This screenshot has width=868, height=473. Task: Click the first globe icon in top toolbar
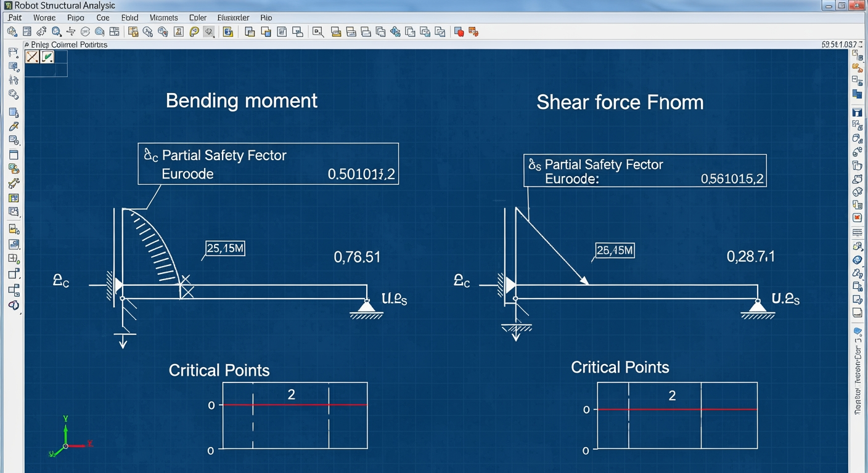[12, 31]
